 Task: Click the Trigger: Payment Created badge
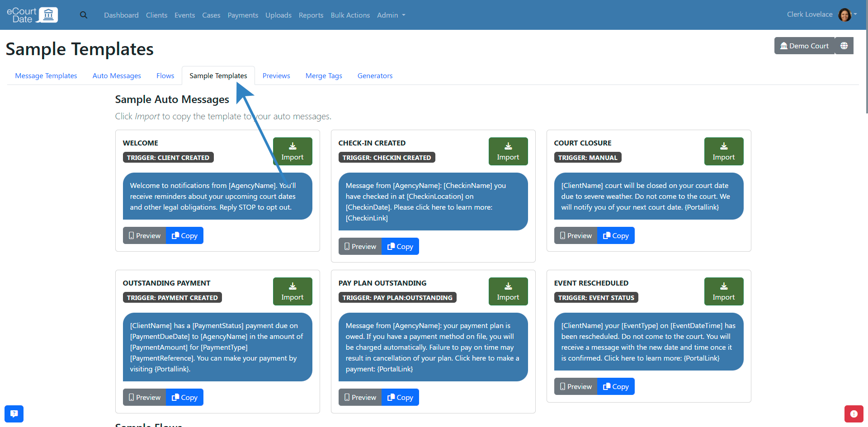click(x=172, y=298)
